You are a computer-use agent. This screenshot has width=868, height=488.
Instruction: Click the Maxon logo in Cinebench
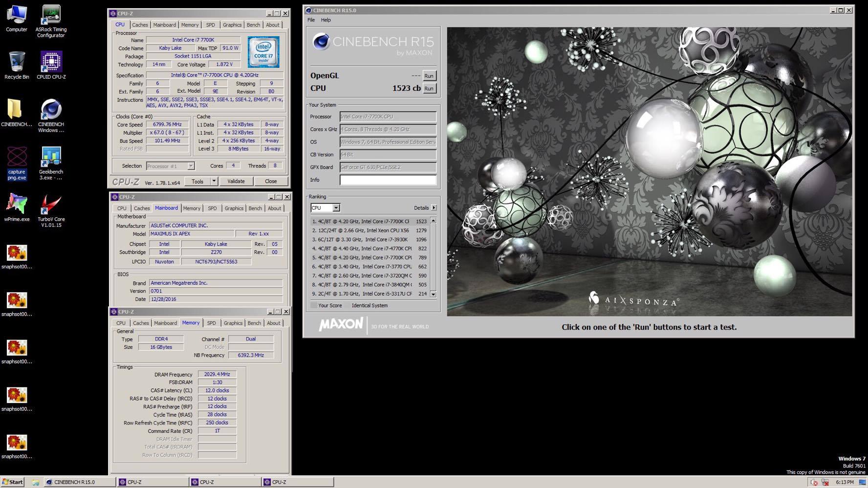point(341,324)
